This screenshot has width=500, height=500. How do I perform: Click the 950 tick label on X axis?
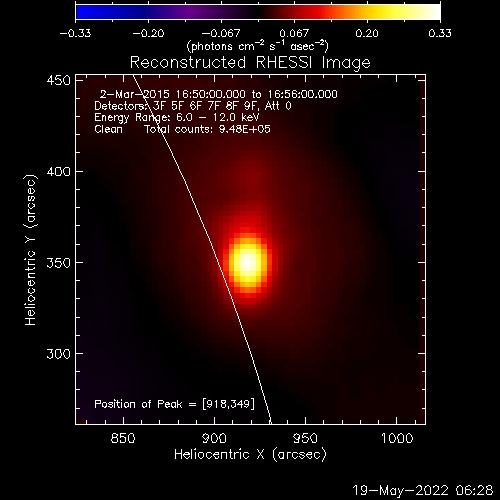pyautogui.click(x=305, y=438)
